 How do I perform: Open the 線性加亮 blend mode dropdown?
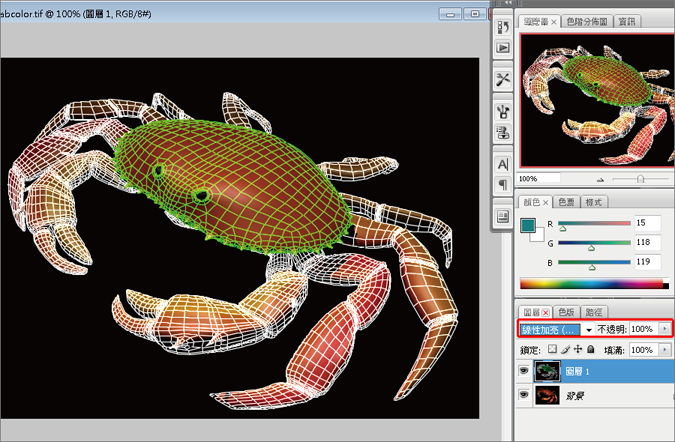555,329
